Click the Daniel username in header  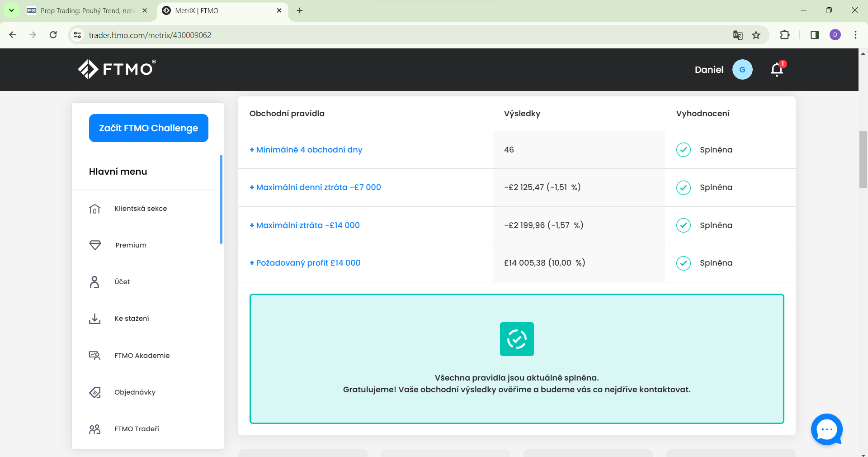[x=709, y=70]
